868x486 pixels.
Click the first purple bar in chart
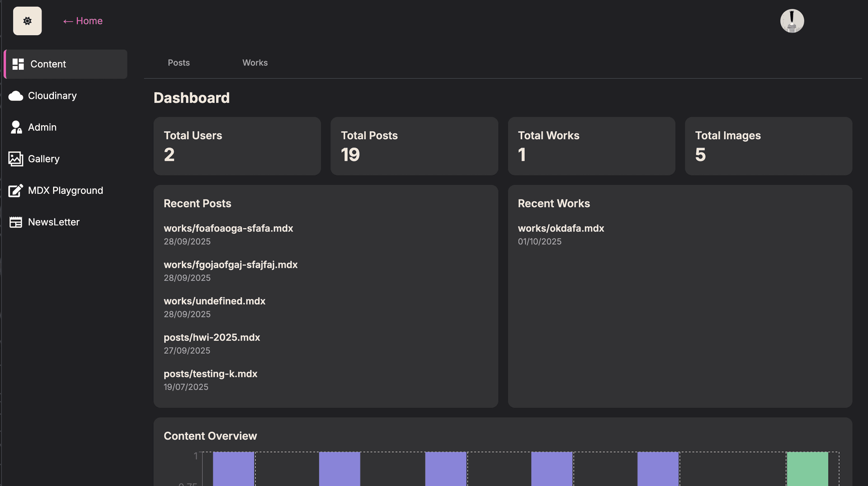click(x=233, y=468)
